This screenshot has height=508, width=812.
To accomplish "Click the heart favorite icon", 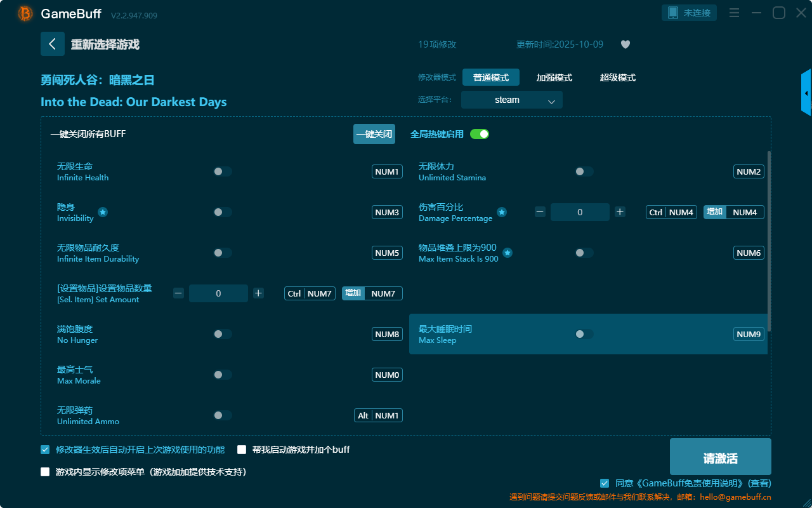I will pos(625,44).
